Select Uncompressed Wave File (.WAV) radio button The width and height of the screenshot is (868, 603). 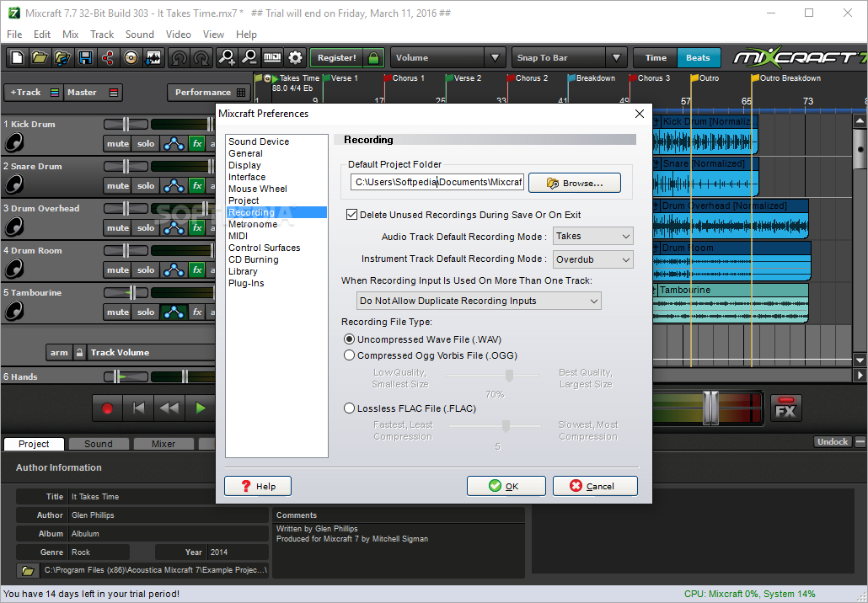(349, 339)
